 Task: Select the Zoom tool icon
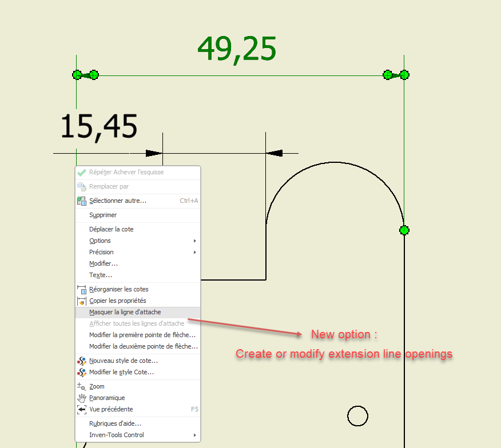(81, 386)
